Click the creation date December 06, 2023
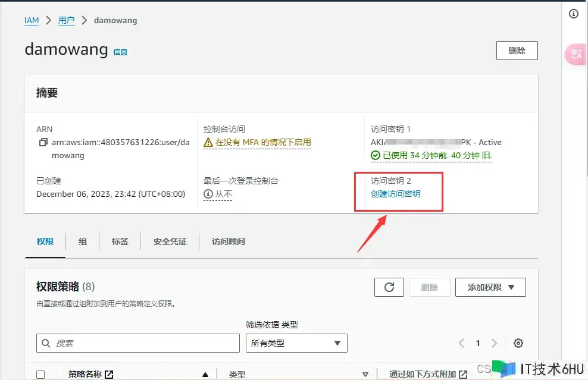The image size is (588, 380). pos(111,194)
